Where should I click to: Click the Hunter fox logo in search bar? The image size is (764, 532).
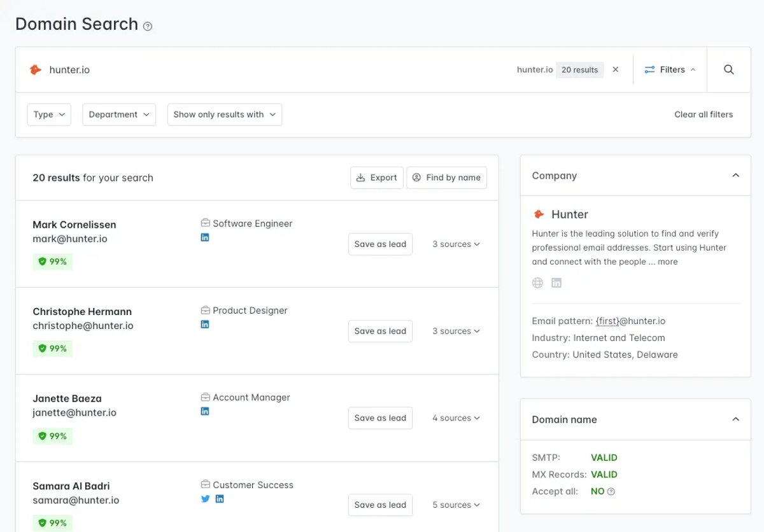[x=36, y=70]
